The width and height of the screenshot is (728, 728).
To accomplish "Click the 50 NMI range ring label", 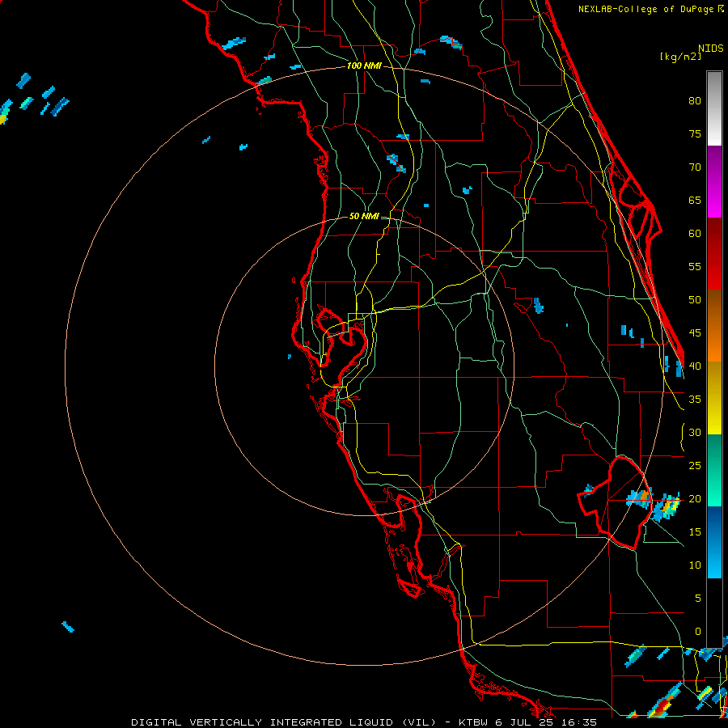I will pos(364,216).
